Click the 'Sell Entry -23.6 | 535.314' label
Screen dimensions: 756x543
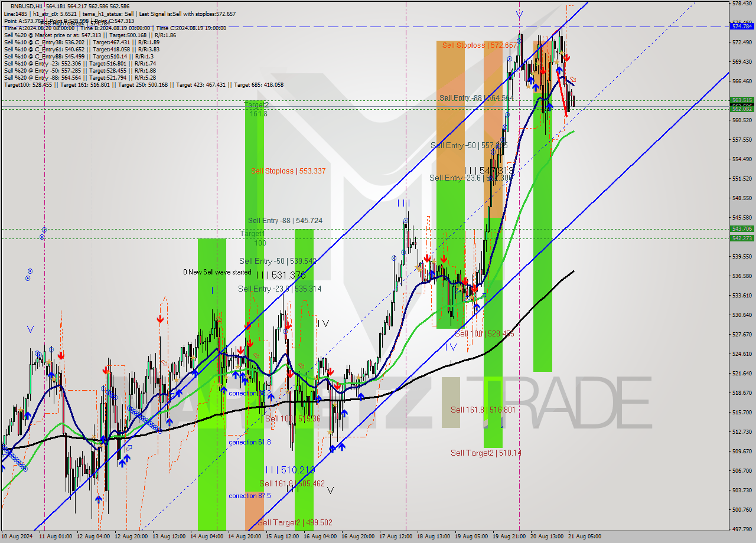tap(280, 289)
